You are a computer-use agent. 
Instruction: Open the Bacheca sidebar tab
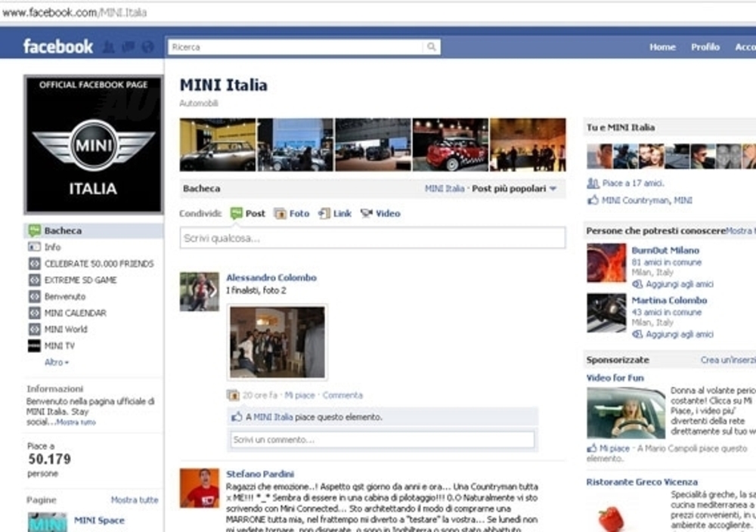tap(62, 230)
